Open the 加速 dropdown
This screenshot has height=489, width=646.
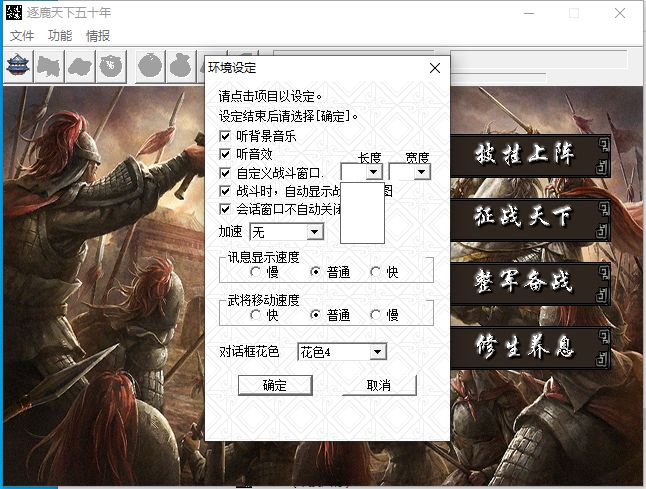point(314,232)
